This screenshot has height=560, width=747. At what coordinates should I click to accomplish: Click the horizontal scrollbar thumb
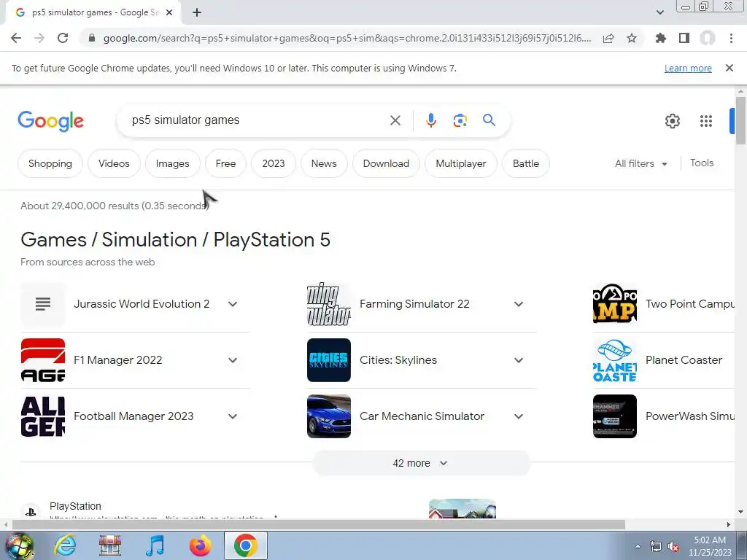pyautogui.click(x=318, y=525)
